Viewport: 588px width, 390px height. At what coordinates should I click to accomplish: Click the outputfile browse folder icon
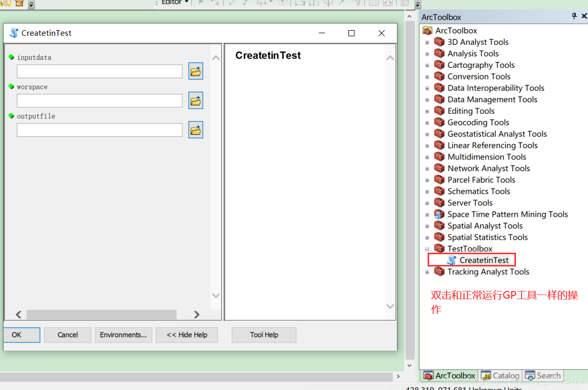click(x=196, y=130)
